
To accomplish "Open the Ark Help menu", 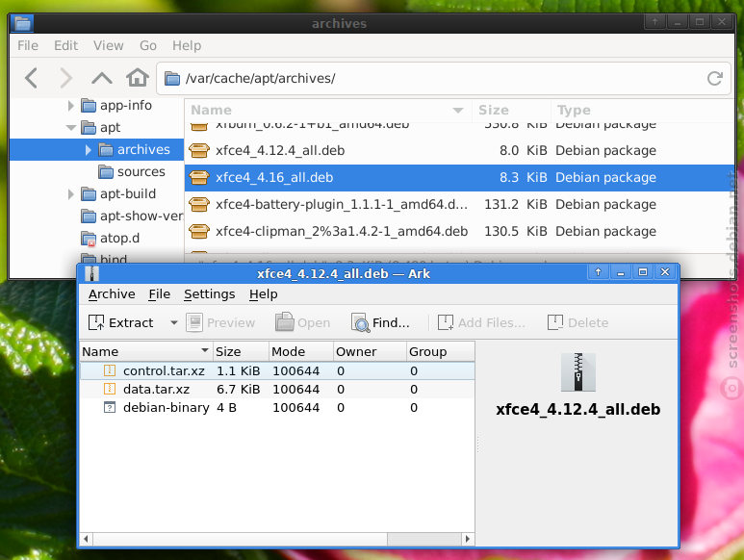I will coord(264,294).
